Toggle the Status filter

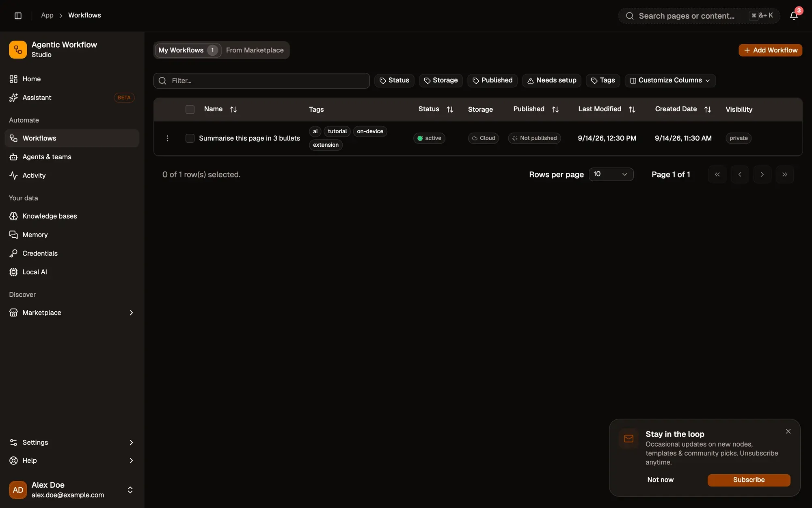pyautogui.click(x=394, y=80)
